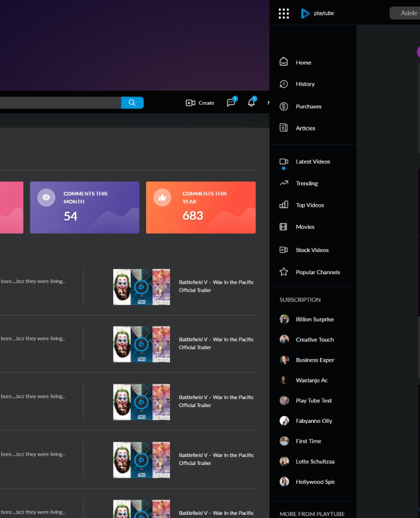The image size is (420, 518).
Task: Open the apps grid menu icon
Action: [283, 13]
